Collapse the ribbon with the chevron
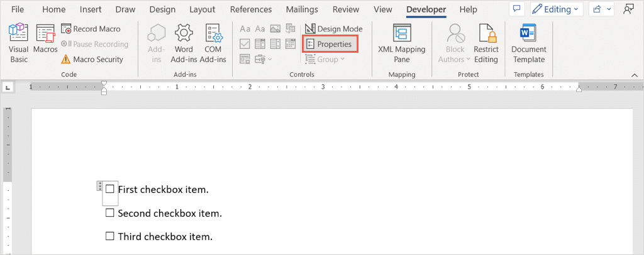Viewport: 644px width, 255px height. [x=635, y=75]
